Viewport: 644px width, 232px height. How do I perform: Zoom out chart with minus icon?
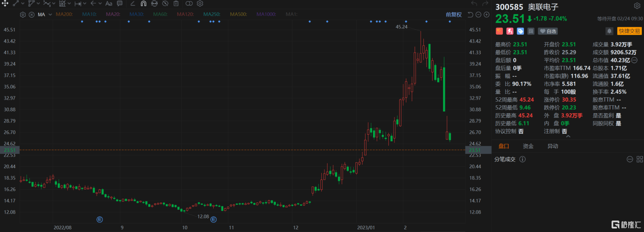(478, 14)
